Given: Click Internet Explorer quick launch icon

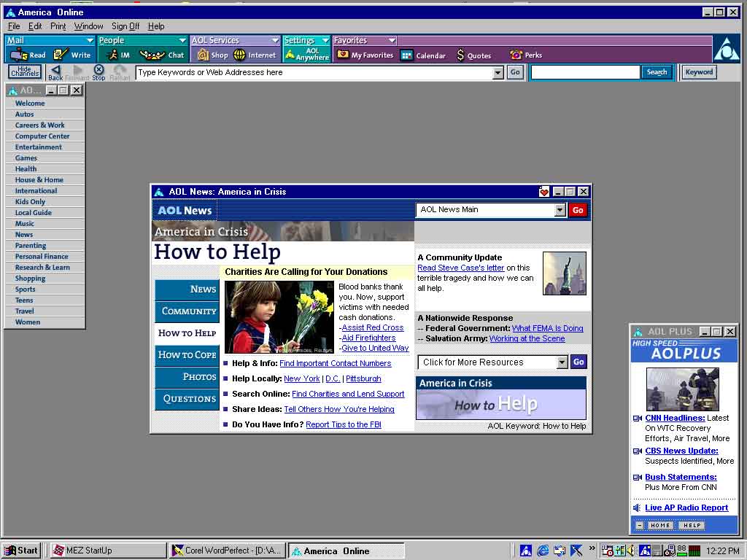Looking at the screenshot, I should (543, 551).
